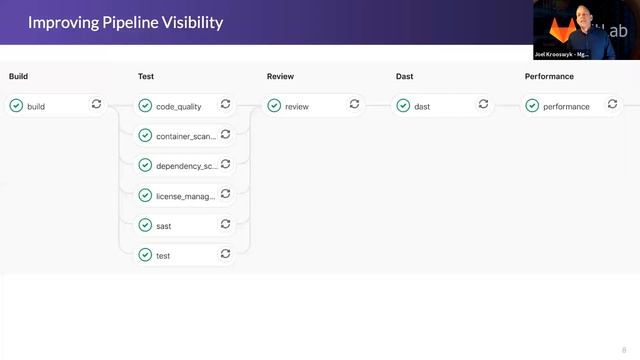Retry the container_scan job
Screen dimensions: 640x360
point(225,134)
